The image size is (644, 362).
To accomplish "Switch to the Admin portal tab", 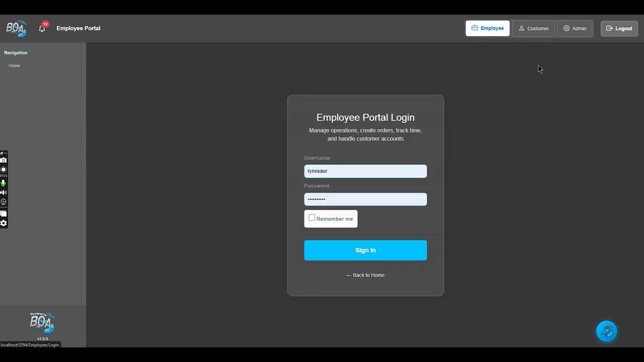I will tap(575, 28).
